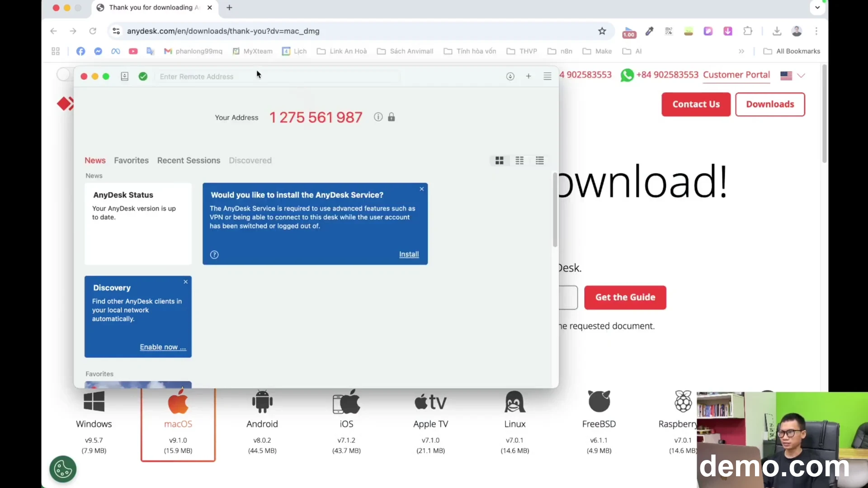The image size is (868, 488).
Task: Open the Chrome three-dot menu
Action: pos(816,31)
